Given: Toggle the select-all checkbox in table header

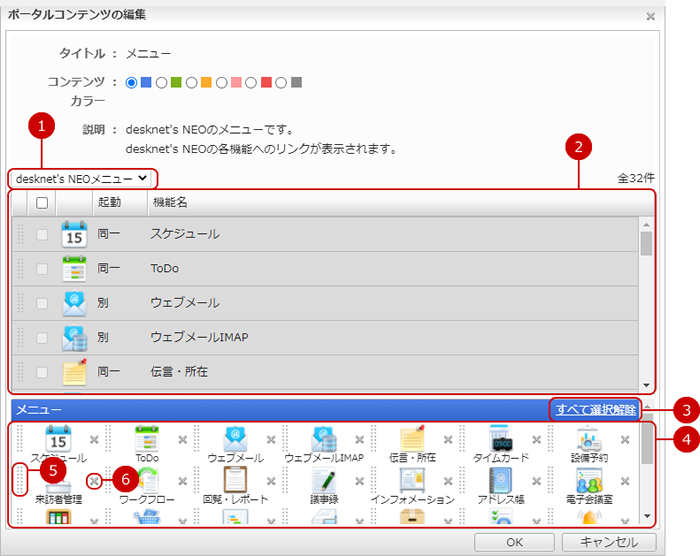Looking at the screenshot, I should coord(41,203).
